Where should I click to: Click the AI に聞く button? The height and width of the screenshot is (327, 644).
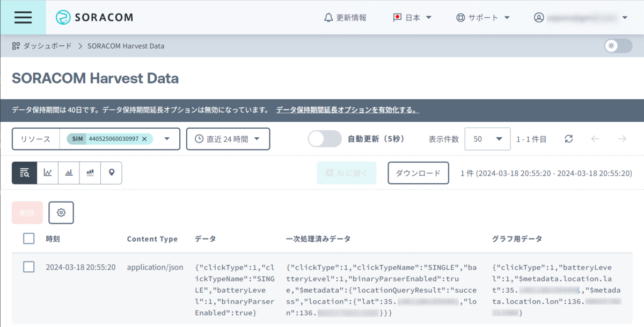point(346,173)
